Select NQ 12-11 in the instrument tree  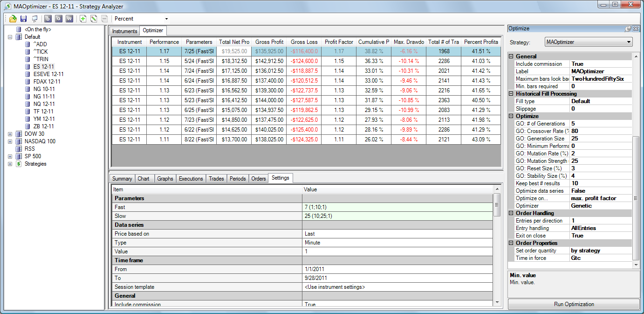point(44,104)
